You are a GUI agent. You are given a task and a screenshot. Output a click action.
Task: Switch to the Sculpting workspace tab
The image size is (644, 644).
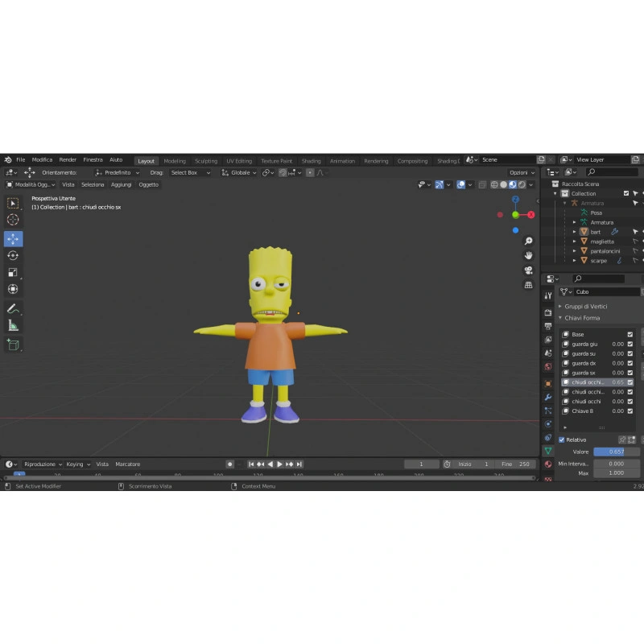click(206, 161)
